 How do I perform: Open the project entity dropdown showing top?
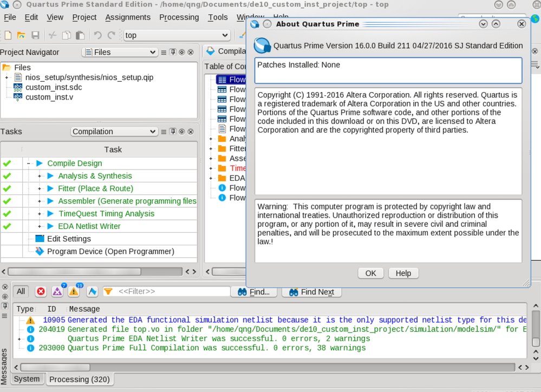click(x=177, y=35)
